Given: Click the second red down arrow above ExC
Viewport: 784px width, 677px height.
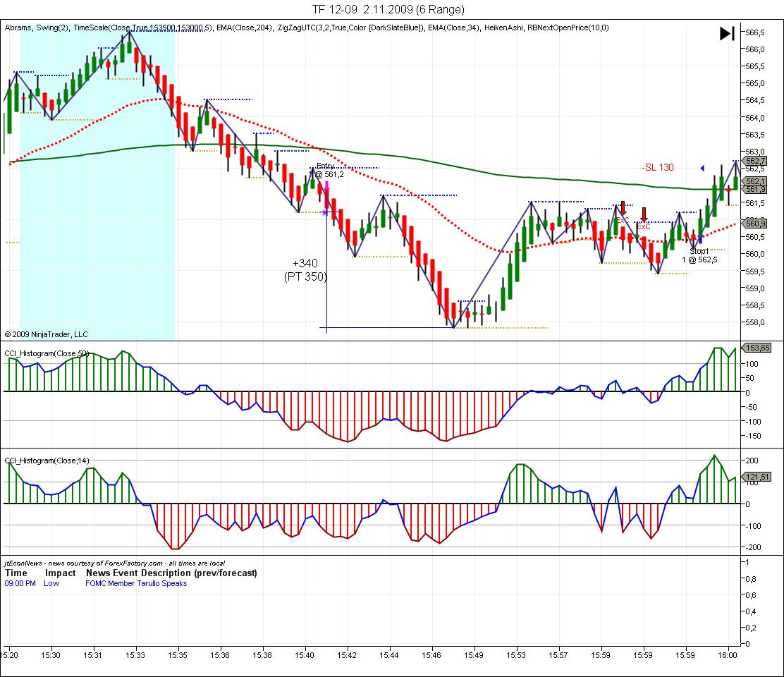Looking at the screenshot, I should [644, 214].
